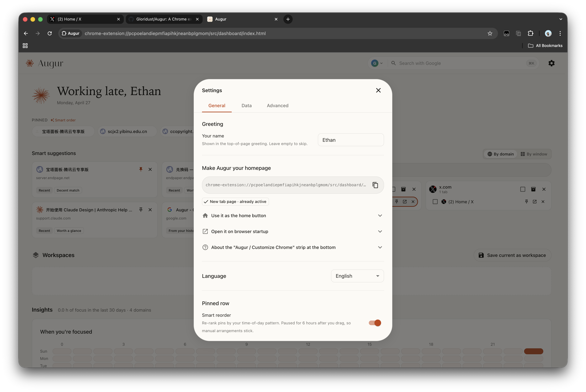Click the Augur site info chip

(x=71, y=33)
